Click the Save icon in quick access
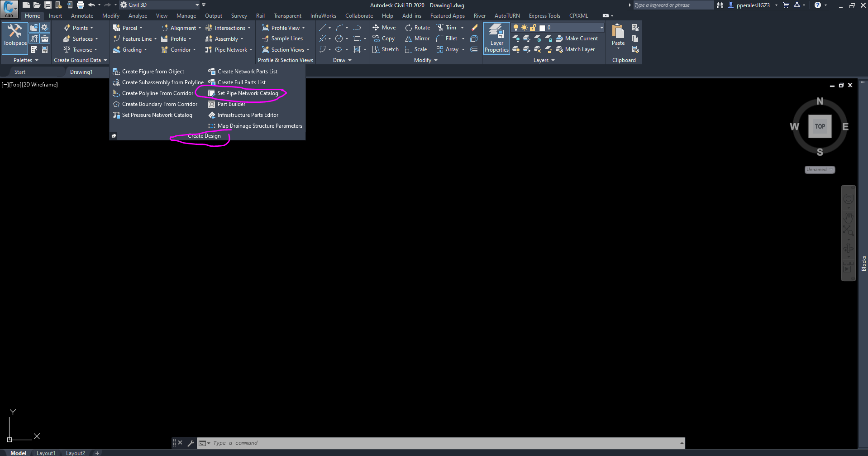 point(48,5)
